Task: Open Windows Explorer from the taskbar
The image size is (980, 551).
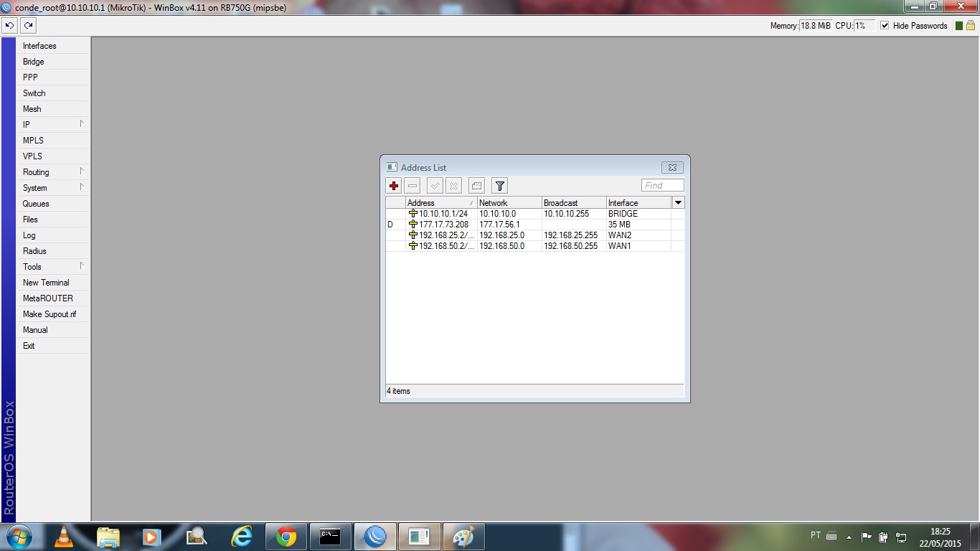Action: tap(108, 537)
